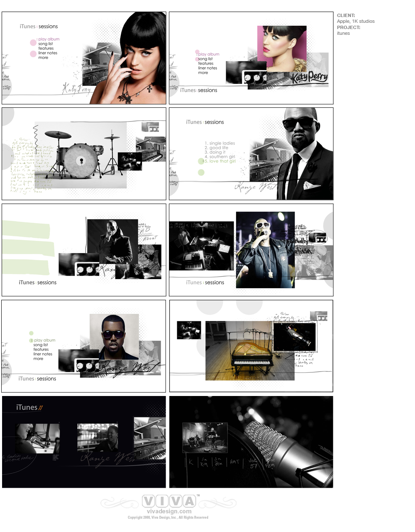Click the "PROJECT:" heading

[349, 27]
